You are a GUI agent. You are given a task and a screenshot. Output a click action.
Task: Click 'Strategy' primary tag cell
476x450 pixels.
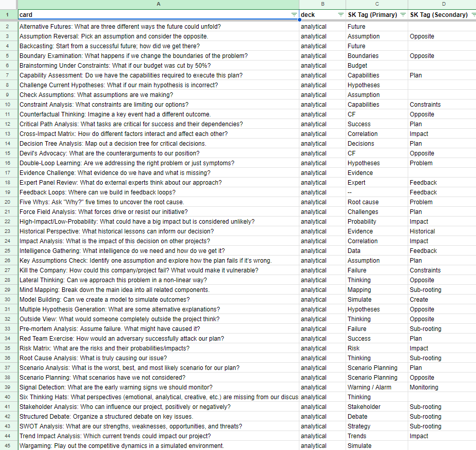pyautogui.click(x=377, y=426)
